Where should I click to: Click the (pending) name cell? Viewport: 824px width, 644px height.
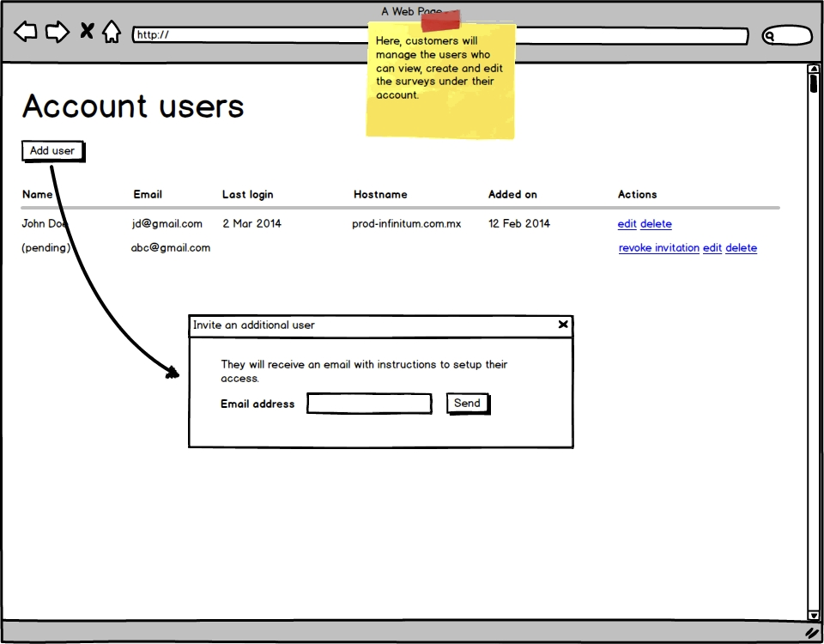click(x=46, y=248)
